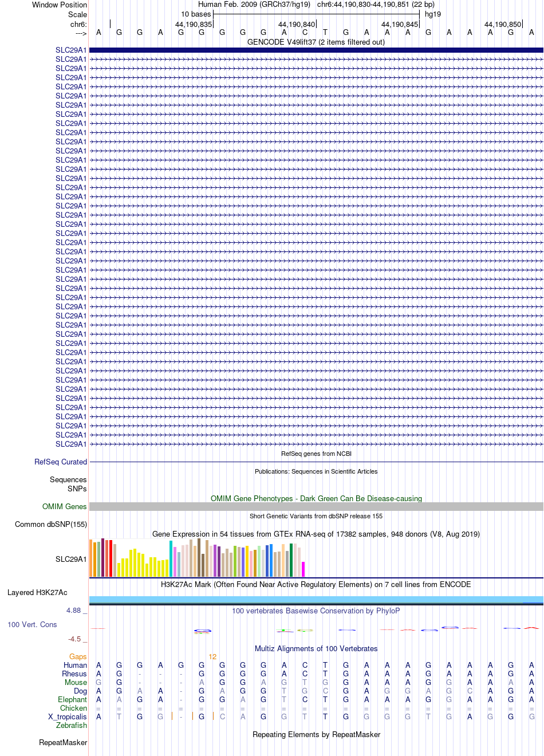The width and height of the screenshot is (544, 756).
Task: Click the hg19 assembly label
Action: point(433,14)
